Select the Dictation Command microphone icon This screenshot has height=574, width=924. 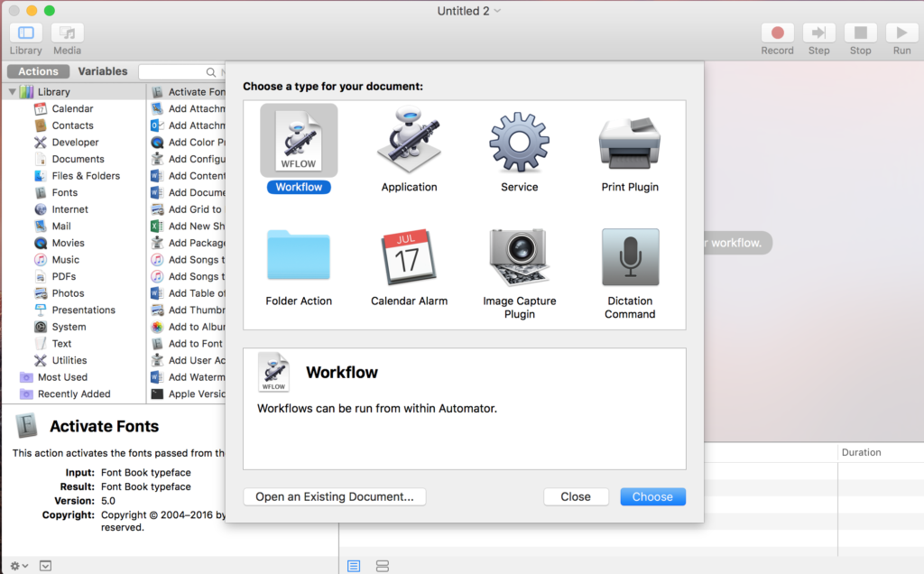(629, 257)
